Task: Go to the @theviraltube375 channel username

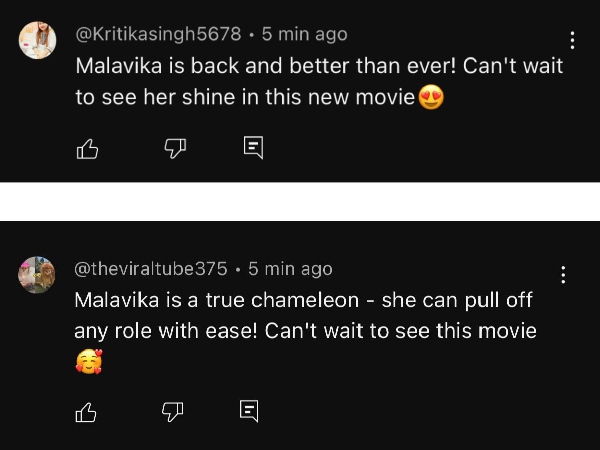Action: (x=151, y=268)
